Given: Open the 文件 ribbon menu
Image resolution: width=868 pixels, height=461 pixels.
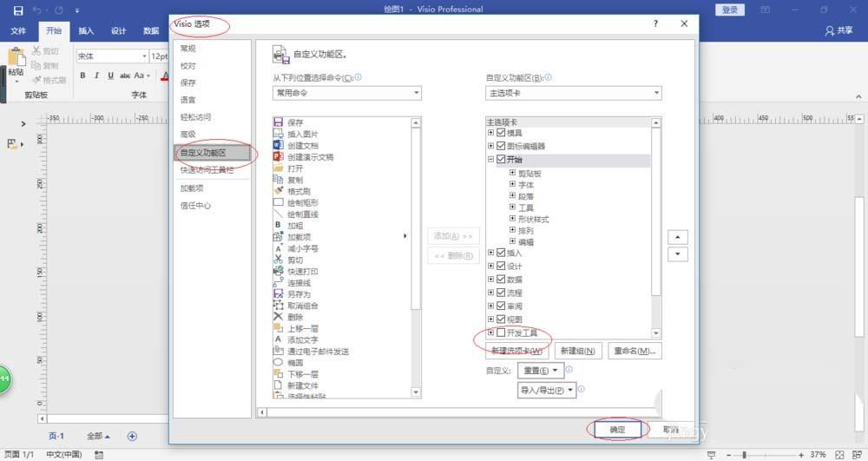Looking at the screenshot, I should coord(18,31).
